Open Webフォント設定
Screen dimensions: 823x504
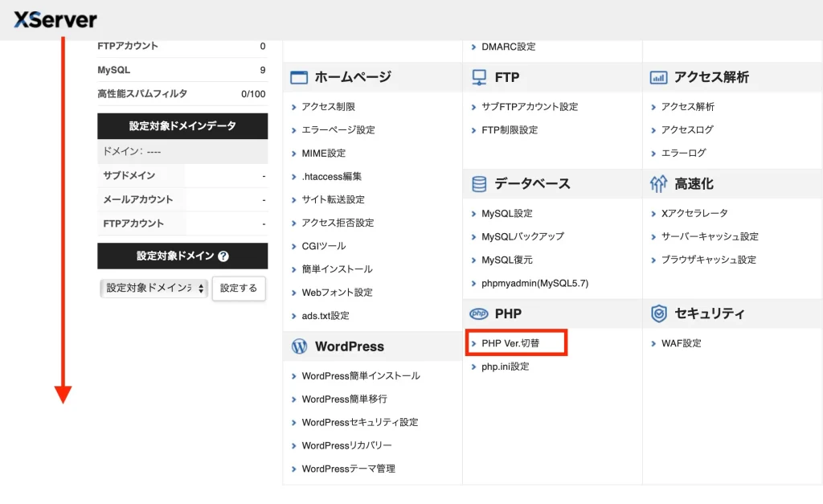tap(337, 293)
